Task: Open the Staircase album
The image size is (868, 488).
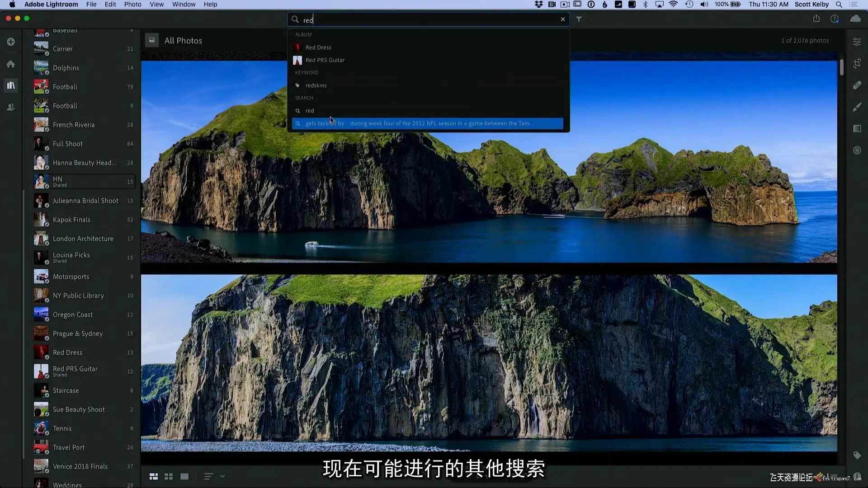Action: tap(84, 390)
